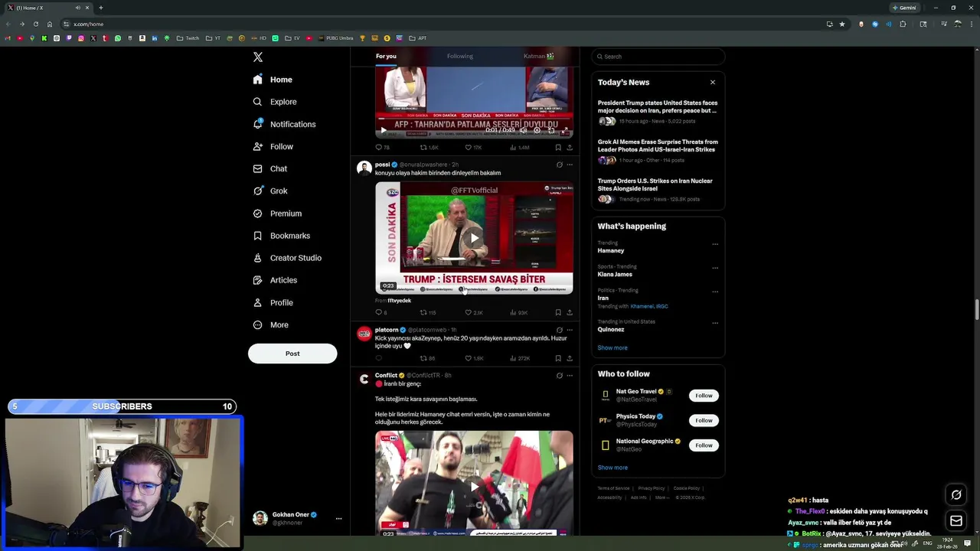Click the Creator Studio icon
The image size is (980, 551).
pos(257,258)
